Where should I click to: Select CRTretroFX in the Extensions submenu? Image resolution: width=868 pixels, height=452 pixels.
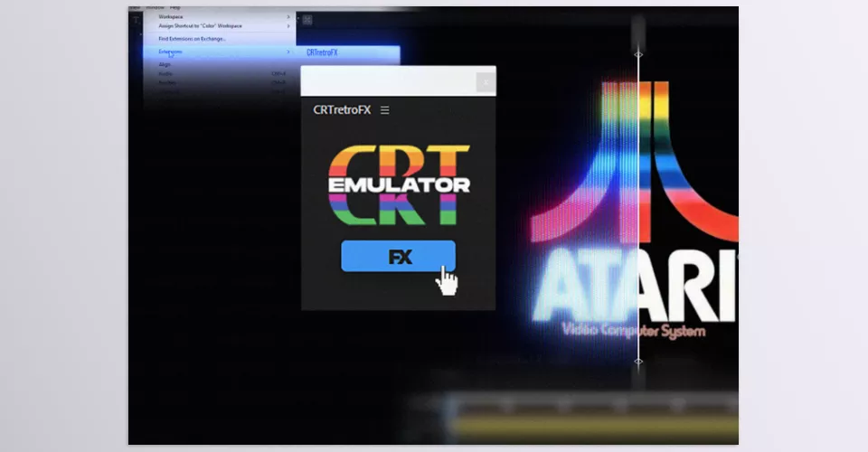point(322,52)
